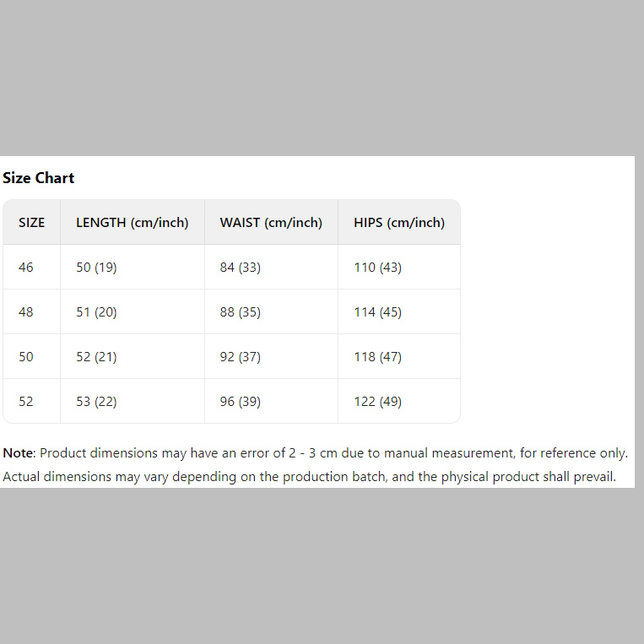Select the hips value 122 (49)
This screenshot has height=644, width=644.
(378, 402)
